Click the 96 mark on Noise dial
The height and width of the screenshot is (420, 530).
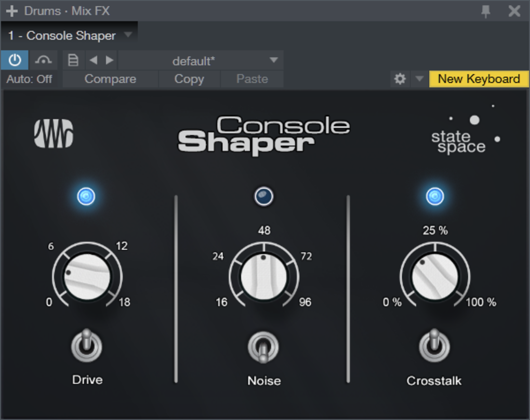click(305, 302)
